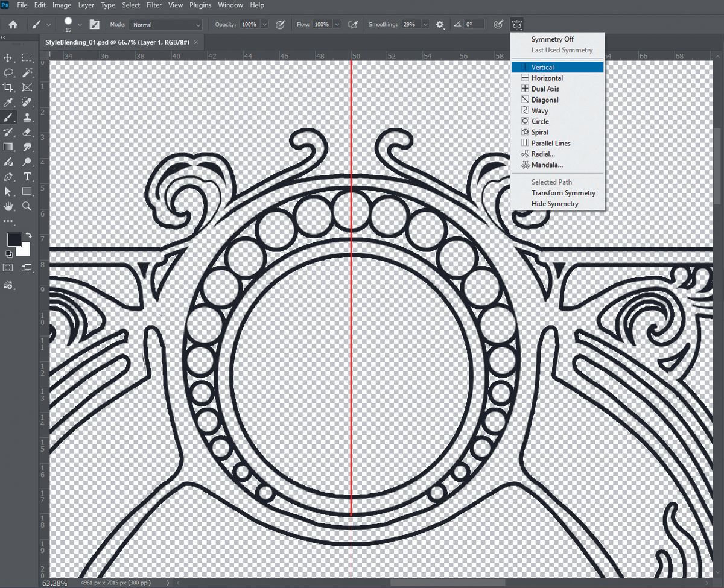Screen dimensions: 724x588
Task: Open the blend Mode dropdown
Action: pos(166,25)
